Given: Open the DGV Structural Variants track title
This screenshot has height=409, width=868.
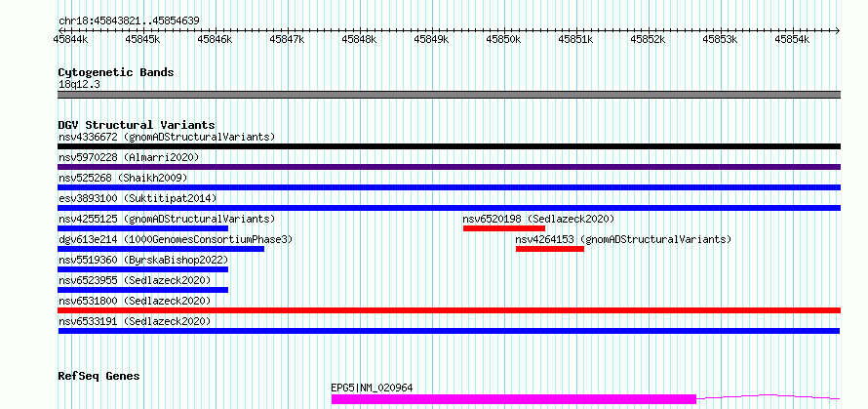Looking at the screenshot, I should (137, 125).
